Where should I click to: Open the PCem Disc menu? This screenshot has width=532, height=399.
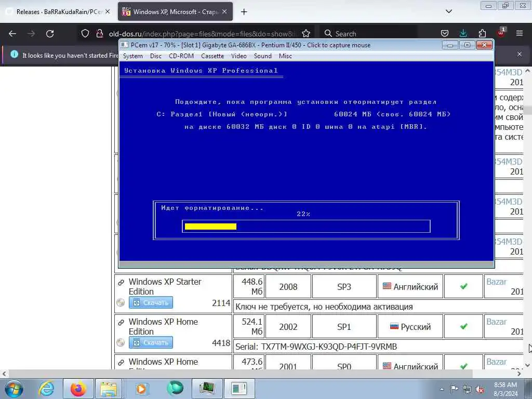click(x=156, y=56)
